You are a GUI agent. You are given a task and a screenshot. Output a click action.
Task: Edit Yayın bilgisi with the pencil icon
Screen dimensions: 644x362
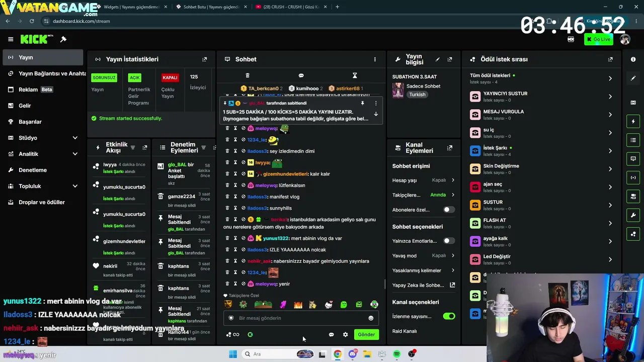coord(437,59)
